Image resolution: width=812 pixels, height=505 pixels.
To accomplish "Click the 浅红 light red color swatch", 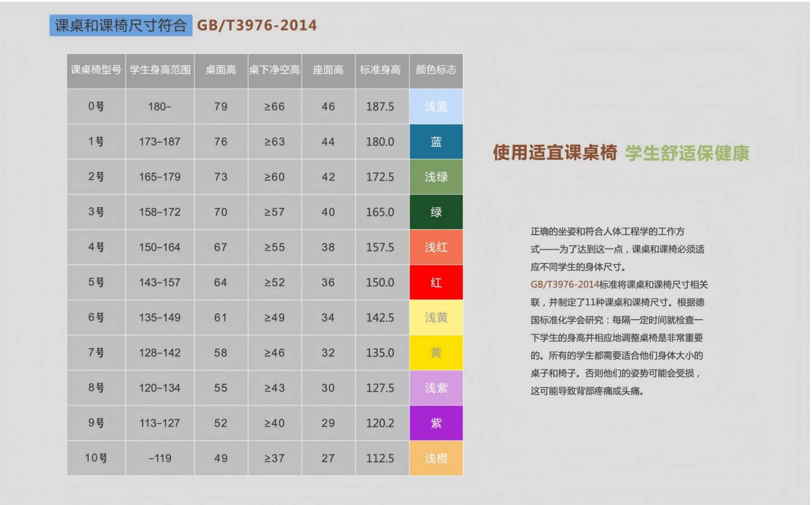I will [436, 247].
